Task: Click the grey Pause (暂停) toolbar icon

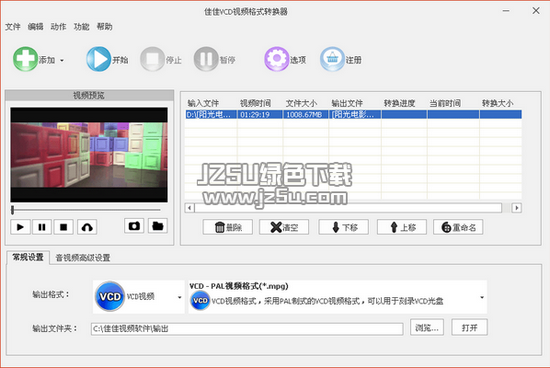Action: 206,59
